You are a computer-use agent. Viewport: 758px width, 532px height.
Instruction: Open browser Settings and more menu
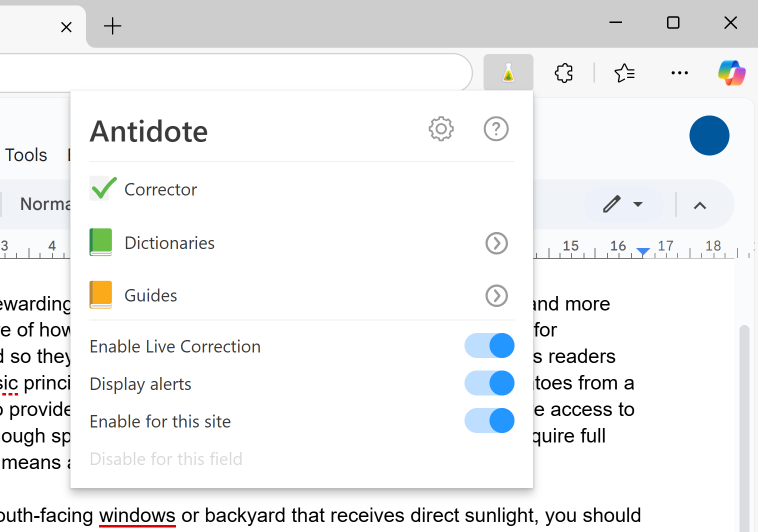coord(680,73)
